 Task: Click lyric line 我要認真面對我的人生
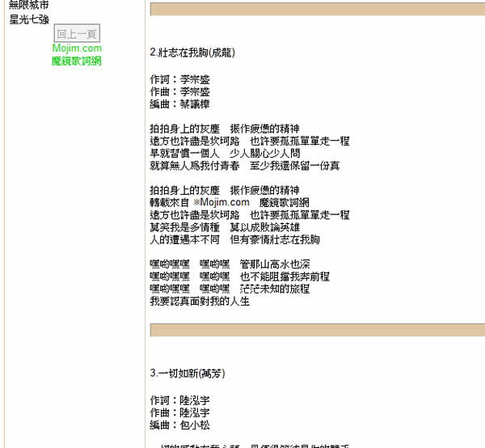point(200,301)
